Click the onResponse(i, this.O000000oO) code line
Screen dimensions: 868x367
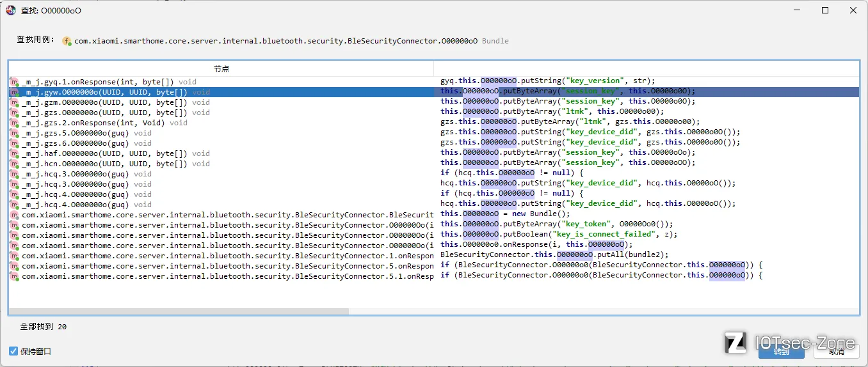pos(536,244)
